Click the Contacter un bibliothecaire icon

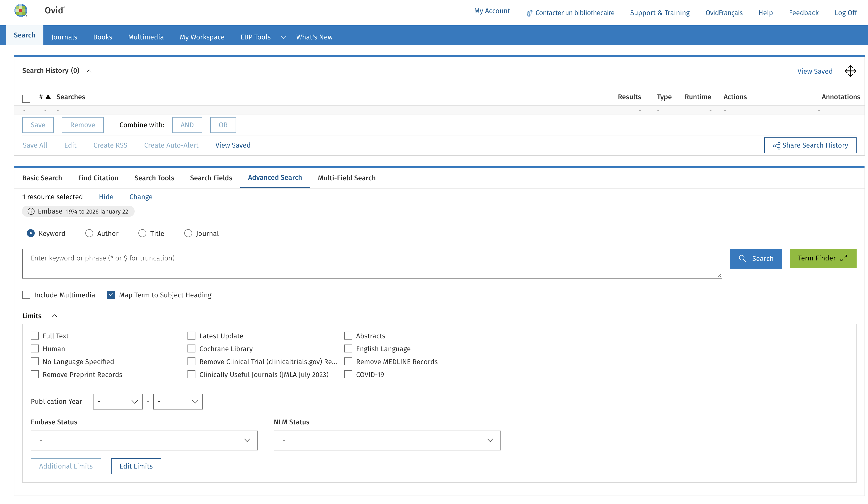coord(529,13)
